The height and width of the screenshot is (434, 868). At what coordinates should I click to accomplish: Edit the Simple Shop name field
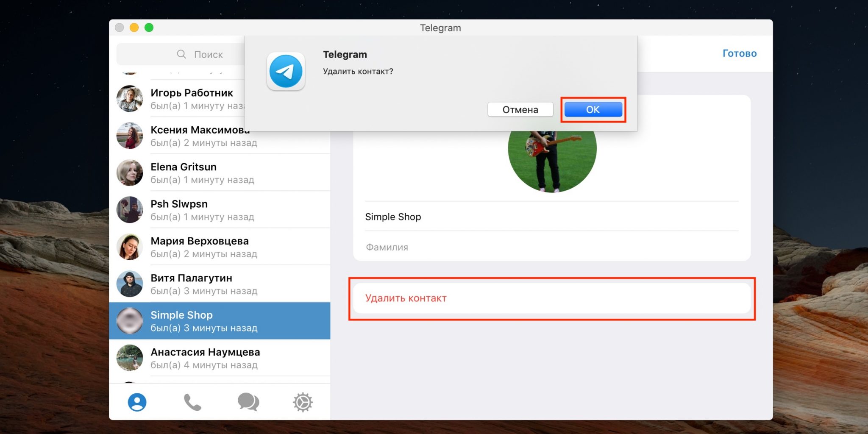551,217
